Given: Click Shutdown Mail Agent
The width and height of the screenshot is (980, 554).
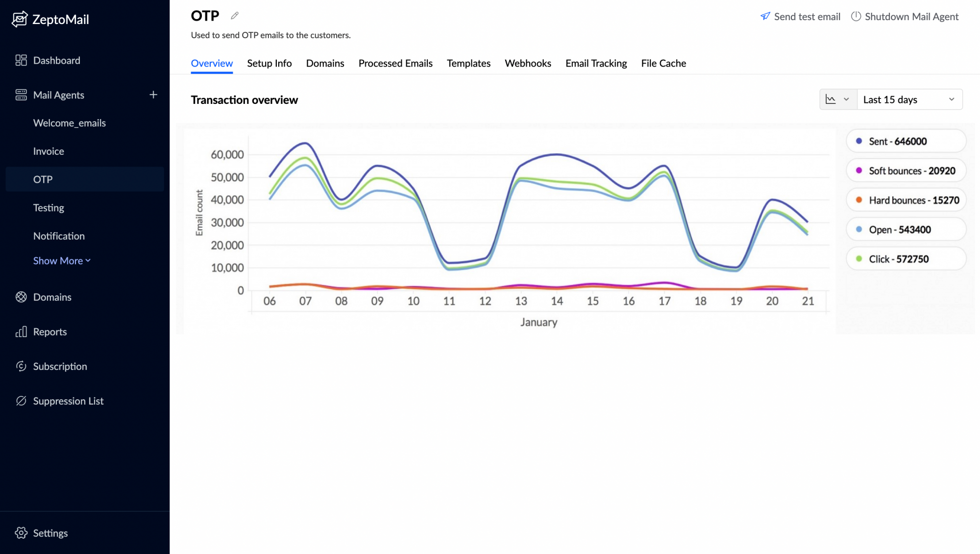Looking at the screenshot, I should click(x=905, y=17).
